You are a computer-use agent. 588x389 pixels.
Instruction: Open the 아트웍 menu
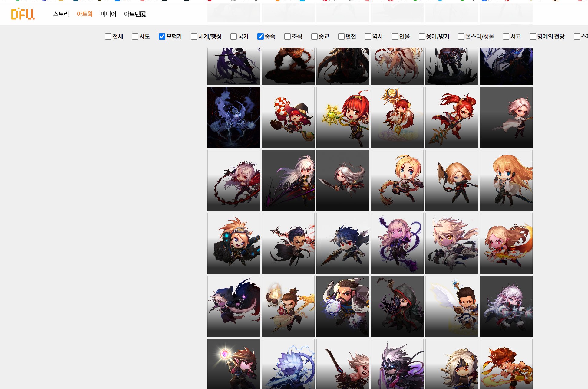point(84,14)
